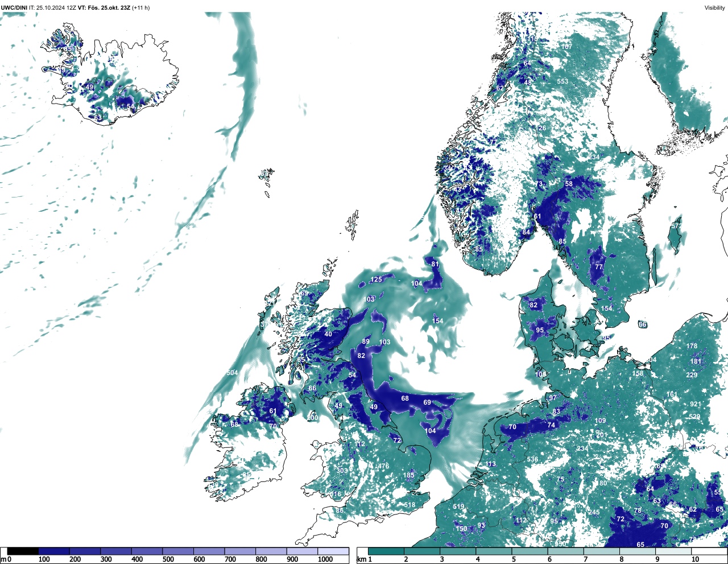Click the '245' value over southern Germany
Image resolution: width=728 pixels, height=564 pixels.
coord(594,512)
